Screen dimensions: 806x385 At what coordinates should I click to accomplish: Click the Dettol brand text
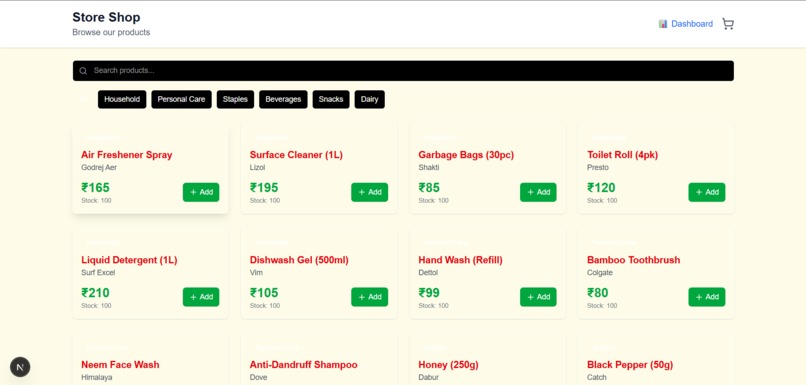click(428, 272)
